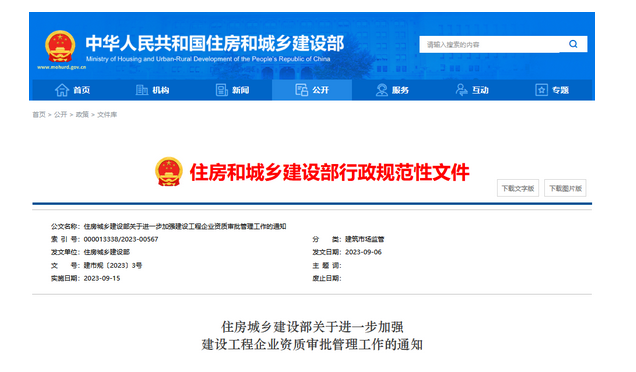Open the 互动 navigation tab
Screen dimensions: 636x372
click(472, 90)
